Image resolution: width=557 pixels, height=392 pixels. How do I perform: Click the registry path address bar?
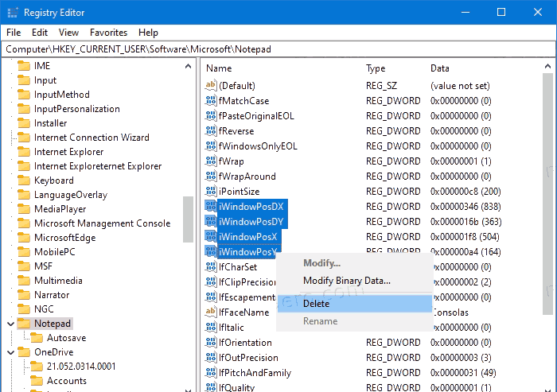coord(278,49)
